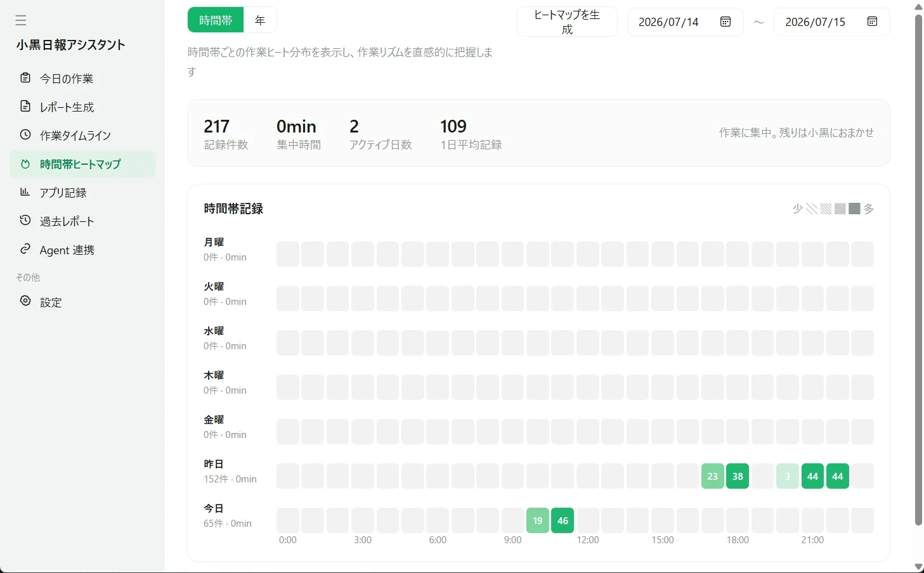Click the 21:00 axis label

tap(812, 540)
